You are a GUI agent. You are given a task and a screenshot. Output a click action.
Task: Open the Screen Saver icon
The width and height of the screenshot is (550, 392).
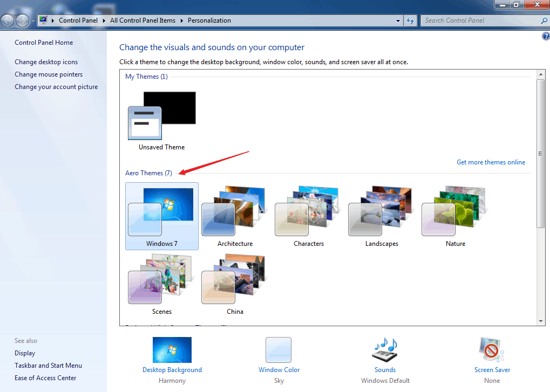[x=492, y=349]
